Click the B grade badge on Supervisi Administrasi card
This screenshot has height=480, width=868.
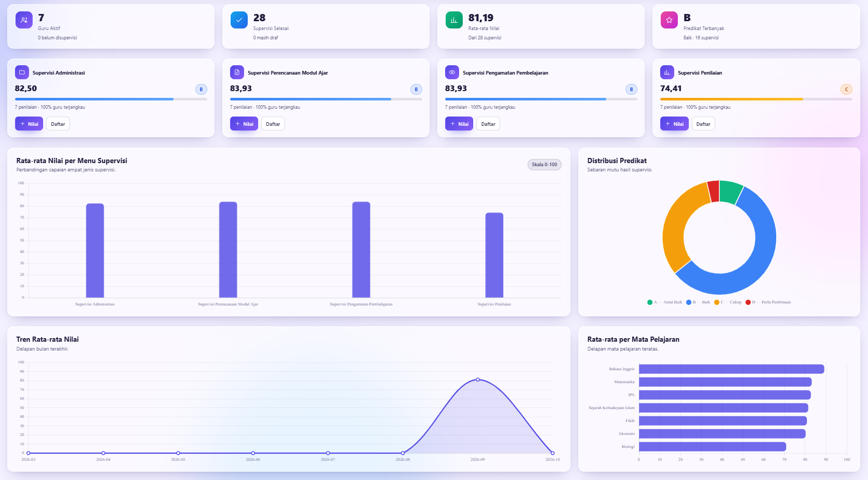(201, 90)
